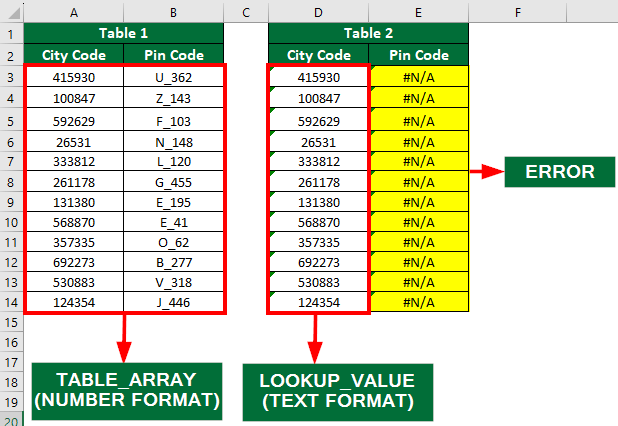This screenshot has width=618, height=426.
Task: Click the Table 1 title cell
Action: tap(124, 33)
